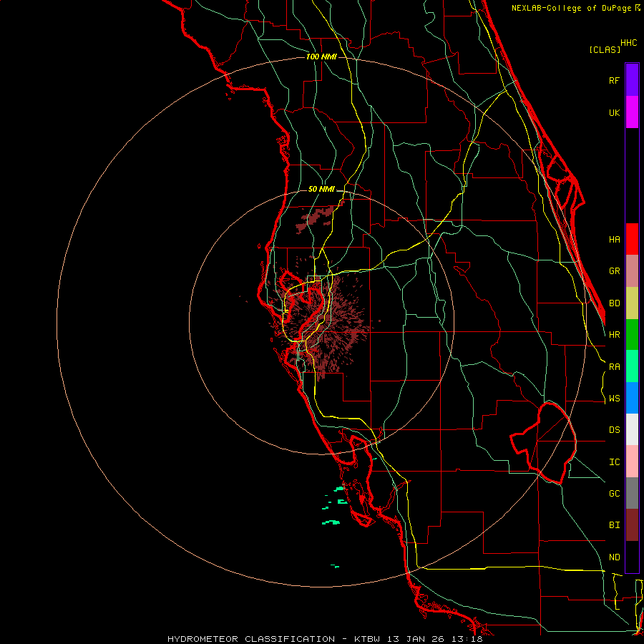Screen dimensions: 644x644
Task: Click the GC gray legend swatch
Action: click(x=632, y=493)
